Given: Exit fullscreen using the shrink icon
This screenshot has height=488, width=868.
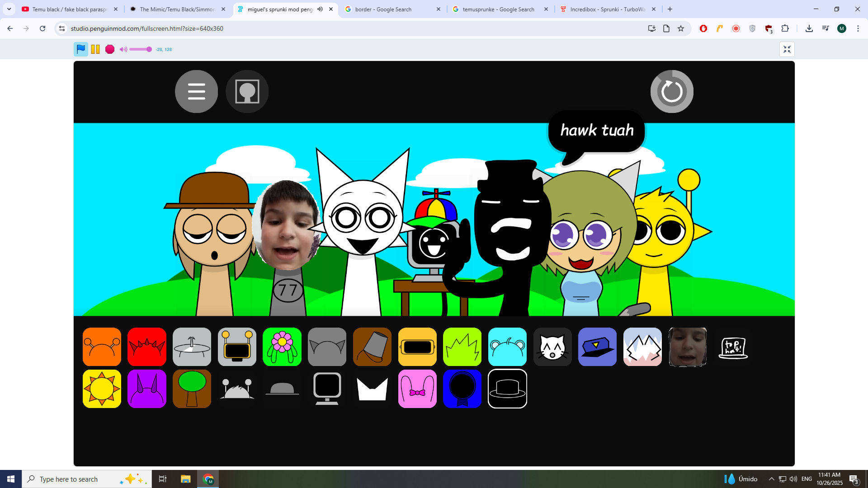Looking at the screenshot, I should (x=787, y=49).
